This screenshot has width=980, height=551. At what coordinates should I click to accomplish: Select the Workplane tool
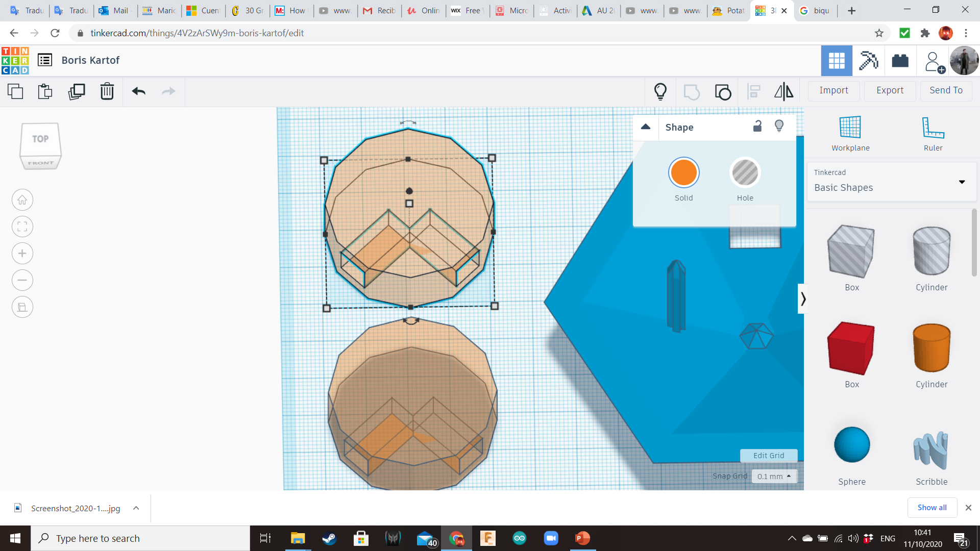[x=850, y=134]
